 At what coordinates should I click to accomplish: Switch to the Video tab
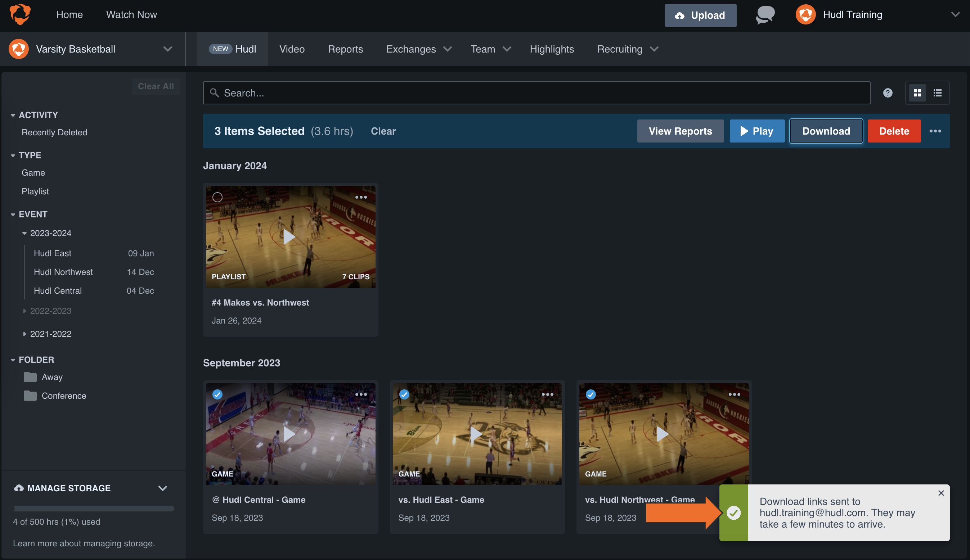[x=292, y=49]
